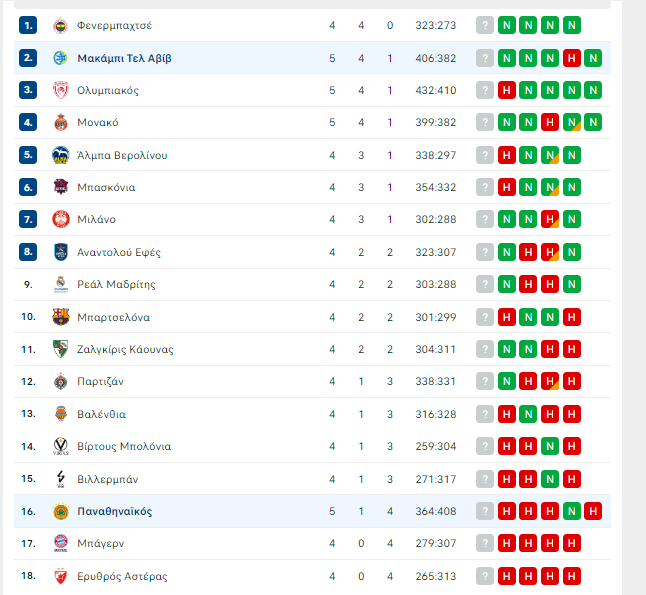Click the red H form badge for Μακάμπι
The height and width of the screenshot is (595, 646).
(572, 58)
